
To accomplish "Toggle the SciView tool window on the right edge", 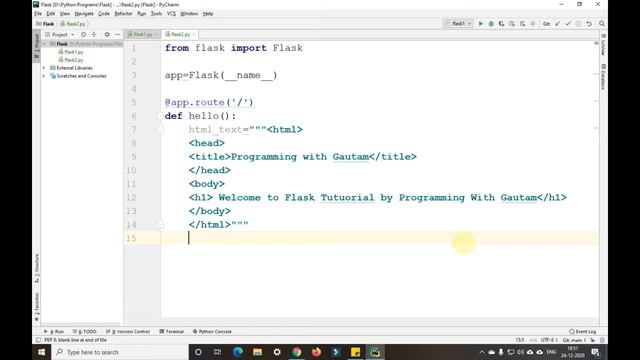I will [603, 44].
